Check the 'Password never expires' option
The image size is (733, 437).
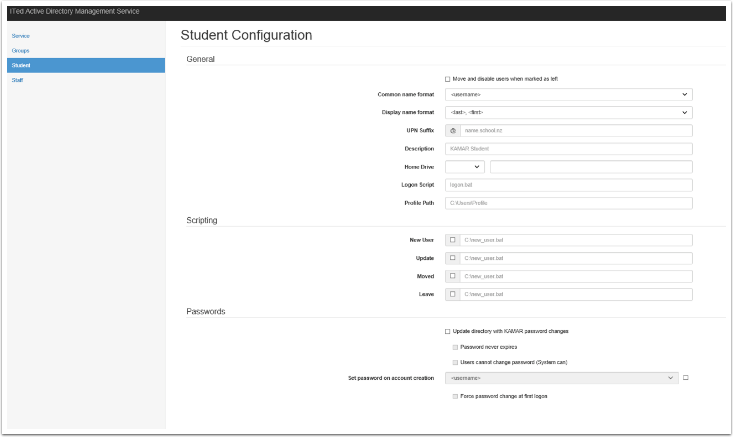(x=455, y=347)
